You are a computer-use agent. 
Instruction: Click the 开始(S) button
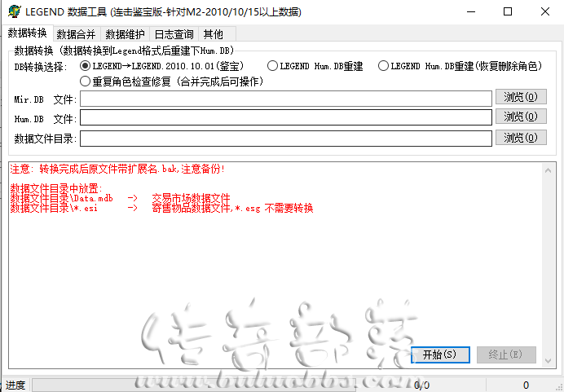[x=440, y=355]
